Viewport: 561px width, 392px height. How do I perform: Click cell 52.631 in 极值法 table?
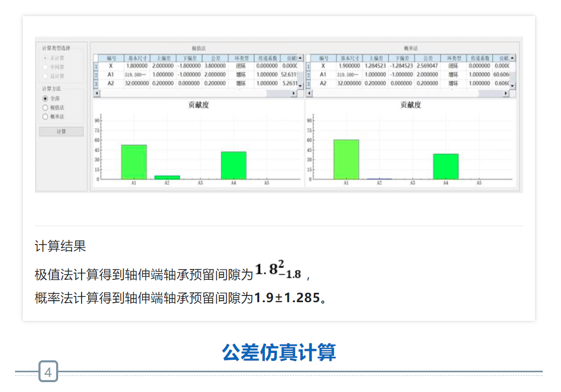tap(289, 75)
